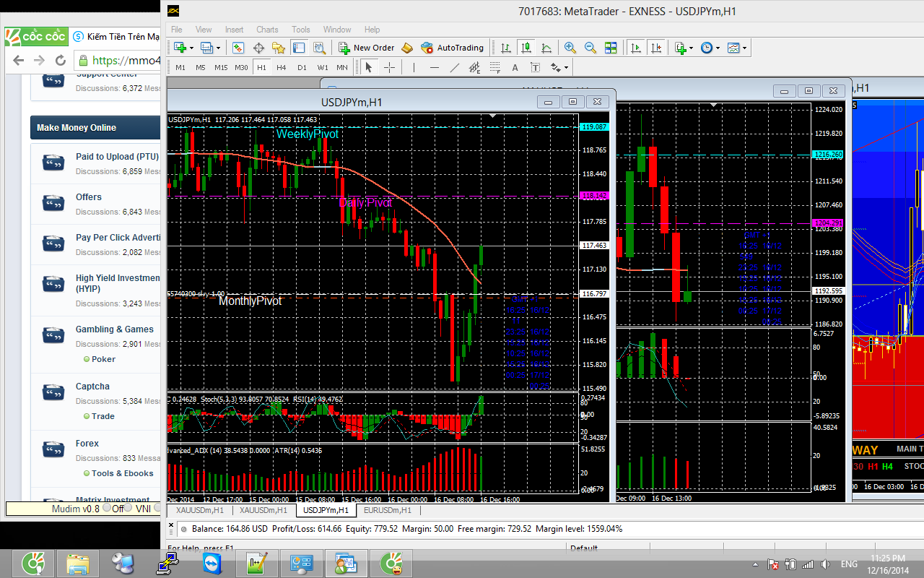This screenshot has width=924, height=578.
Task: Launch MetaEditor from the toolbar
Action: click(x=407, y=48)
